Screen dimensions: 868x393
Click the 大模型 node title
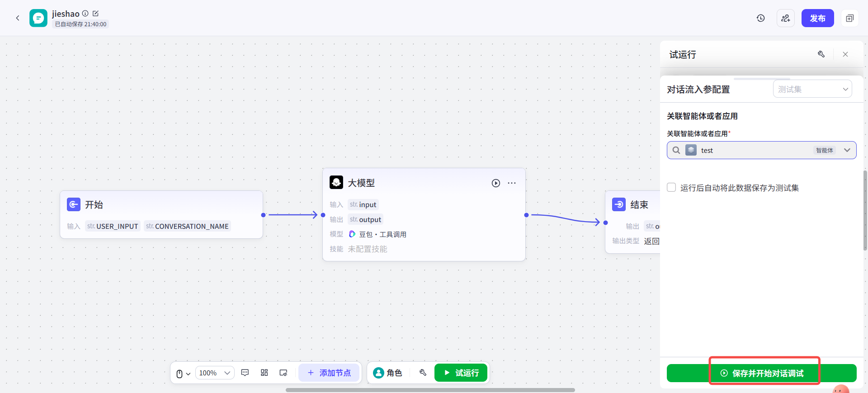pos(361,183)
